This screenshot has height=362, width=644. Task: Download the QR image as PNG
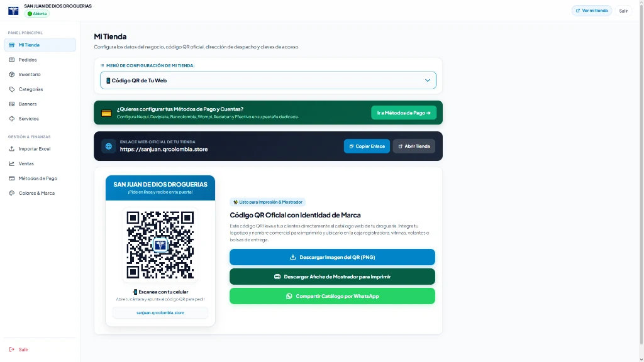332,257
